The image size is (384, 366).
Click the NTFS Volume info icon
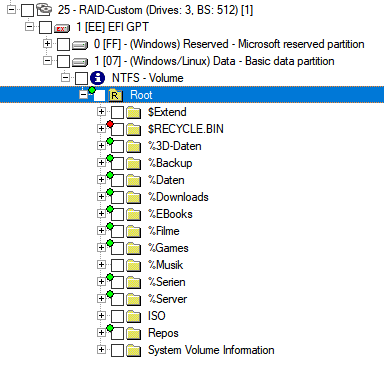coord(98,78)
